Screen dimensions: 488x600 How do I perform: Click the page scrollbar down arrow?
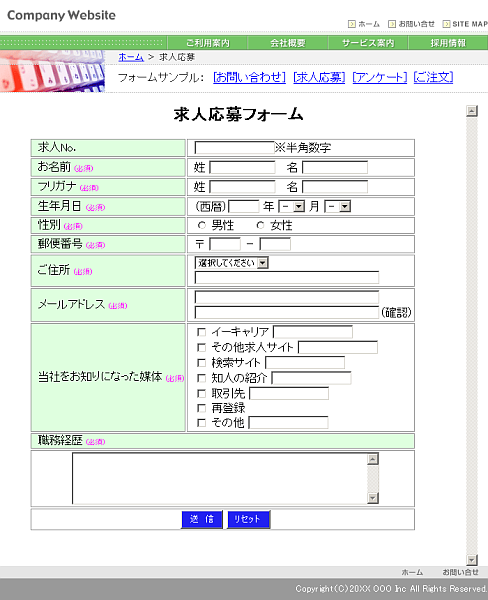pos(472,560)
